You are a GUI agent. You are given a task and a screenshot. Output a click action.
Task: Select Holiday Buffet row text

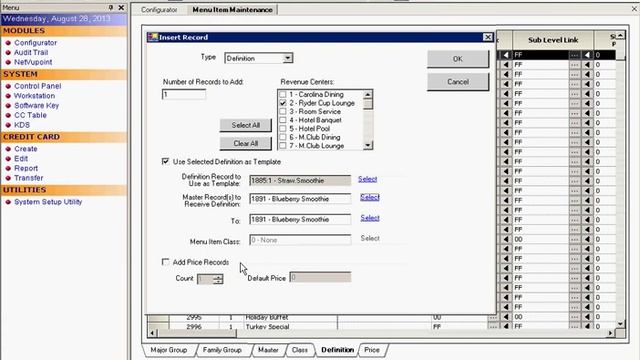267,317
